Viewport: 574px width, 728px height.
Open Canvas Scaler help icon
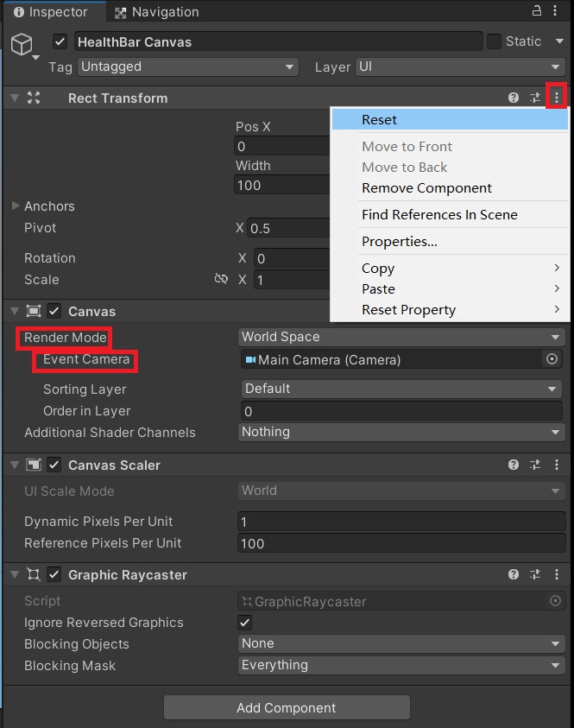514,465
